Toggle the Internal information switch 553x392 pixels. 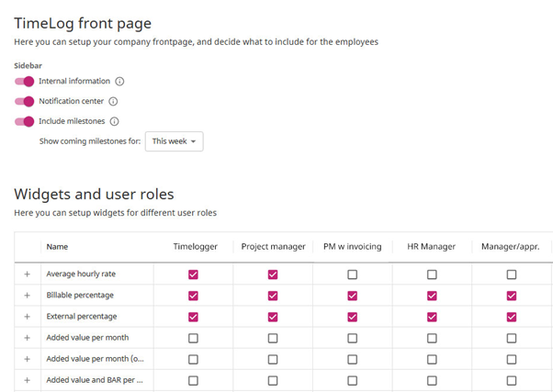24,82
